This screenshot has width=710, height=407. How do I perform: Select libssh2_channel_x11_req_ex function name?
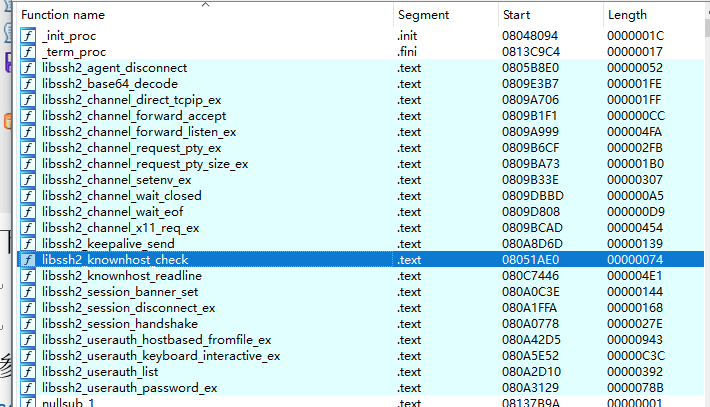click(x=120, y=228)
